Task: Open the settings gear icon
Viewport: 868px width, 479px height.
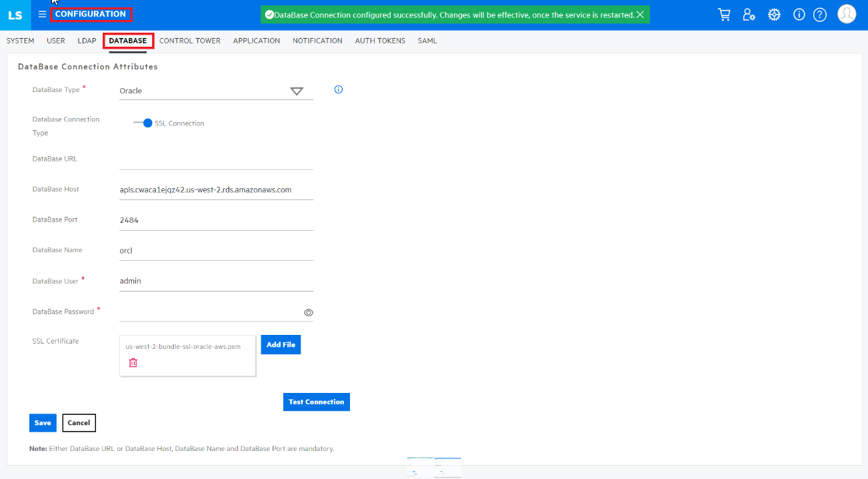Action: coord(774,14)
